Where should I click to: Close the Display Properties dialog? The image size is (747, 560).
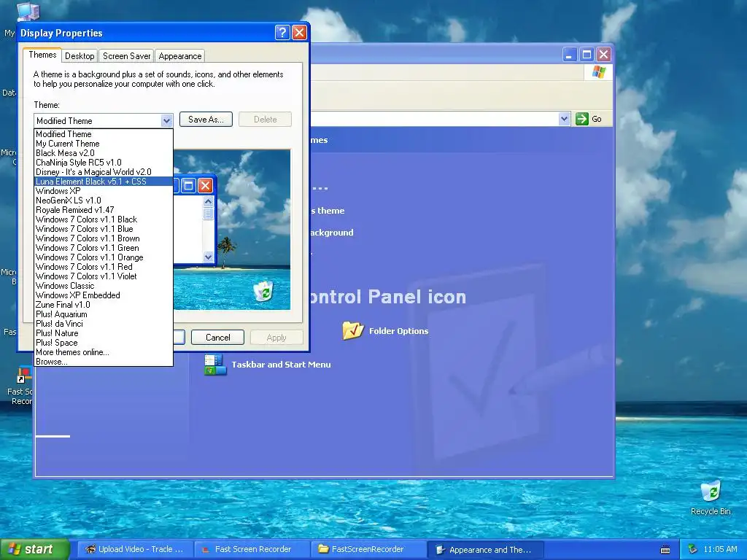click(x=299, y=32)
